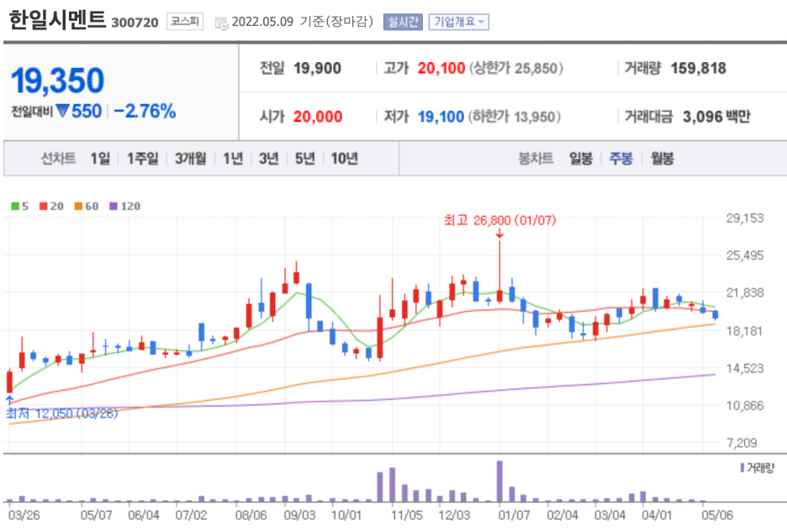
Task: Select the 1일 line chart tab
Action: point(100,159)
